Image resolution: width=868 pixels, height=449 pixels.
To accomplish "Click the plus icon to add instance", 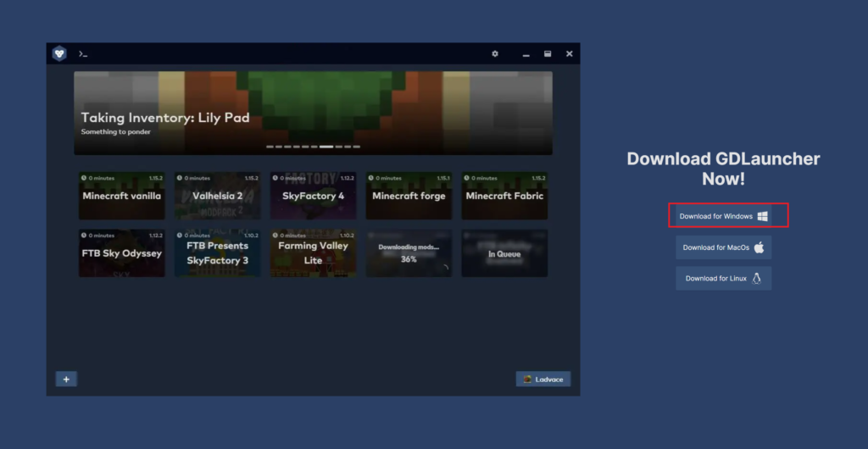I will click(x=66, y=379).
